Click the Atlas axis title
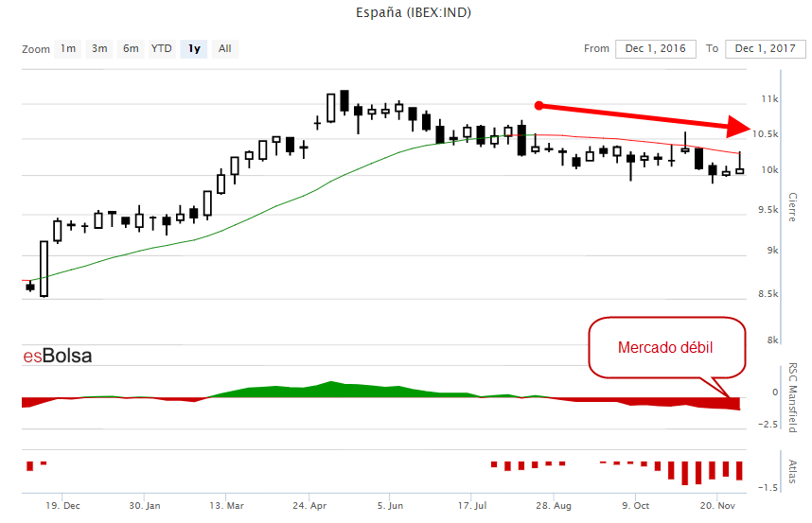The width and height of the screenshot is (812, 523). tap(792, 471)
